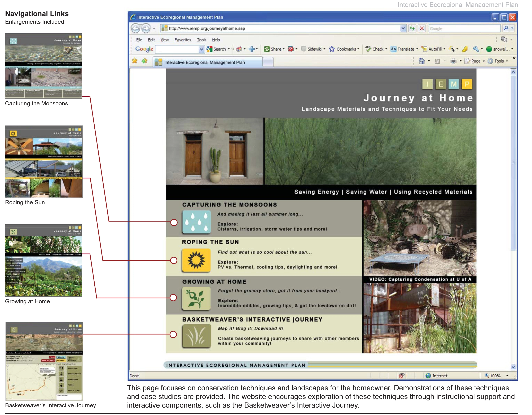Open the address bar URL history dropdown
Viewport: 532px width, 415px height.
(x=403, y=28)
